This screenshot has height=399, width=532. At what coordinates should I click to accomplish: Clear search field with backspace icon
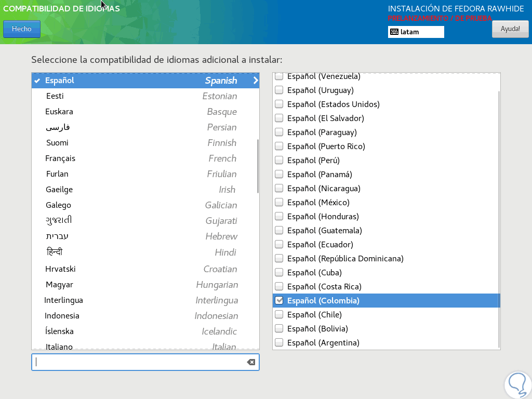point(251,362)
